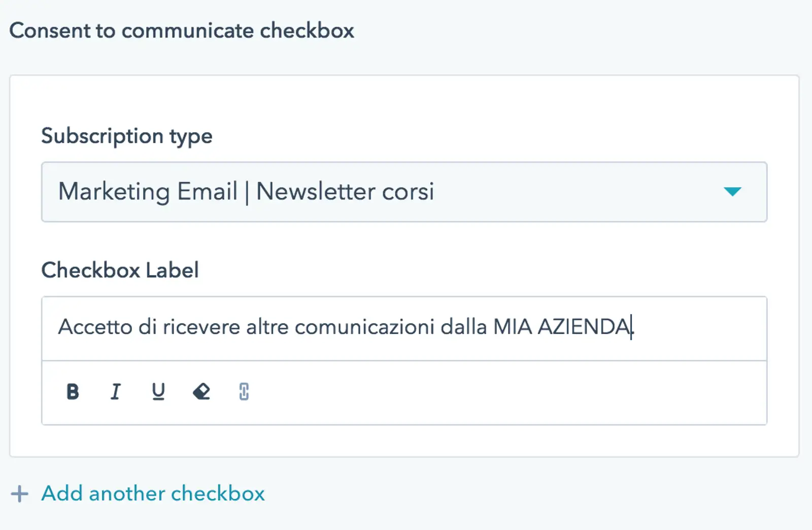Click the Checkbox Label heading

(120, 270)
